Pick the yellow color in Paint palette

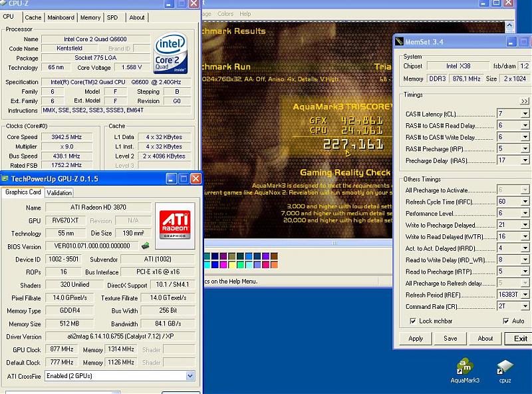(232, 264)
